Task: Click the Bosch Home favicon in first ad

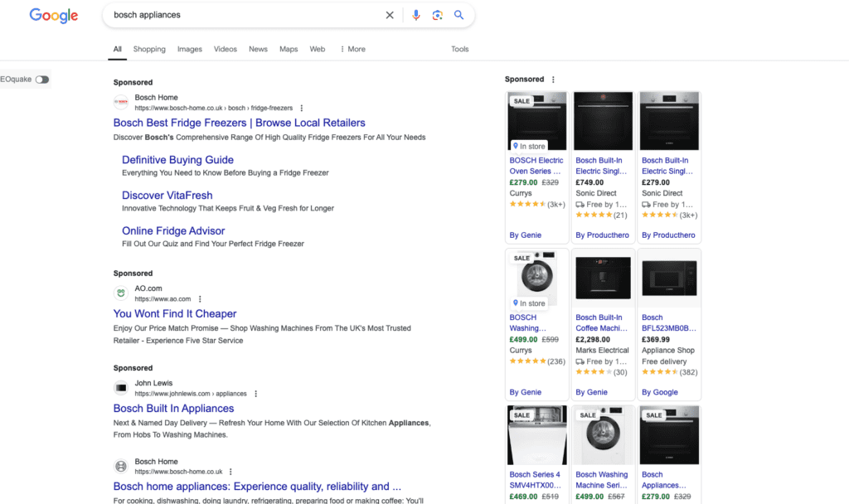Action: click(x=121, y=102)
